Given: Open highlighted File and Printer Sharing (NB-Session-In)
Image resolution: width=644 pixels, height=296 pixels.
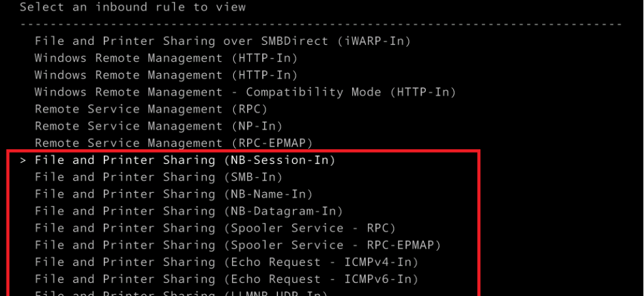Looking at the screenshot, I should coord(185,160).
